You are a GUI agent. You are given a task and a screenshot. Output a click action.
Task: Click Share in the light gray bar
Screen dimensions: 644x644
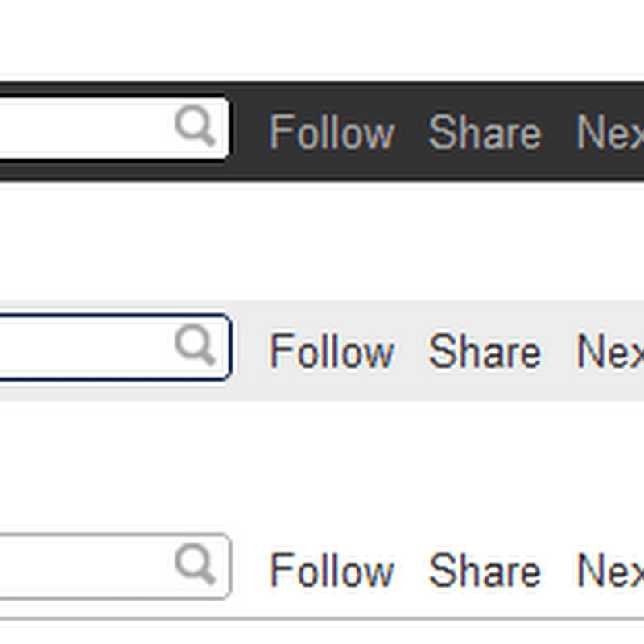(485, 351)
